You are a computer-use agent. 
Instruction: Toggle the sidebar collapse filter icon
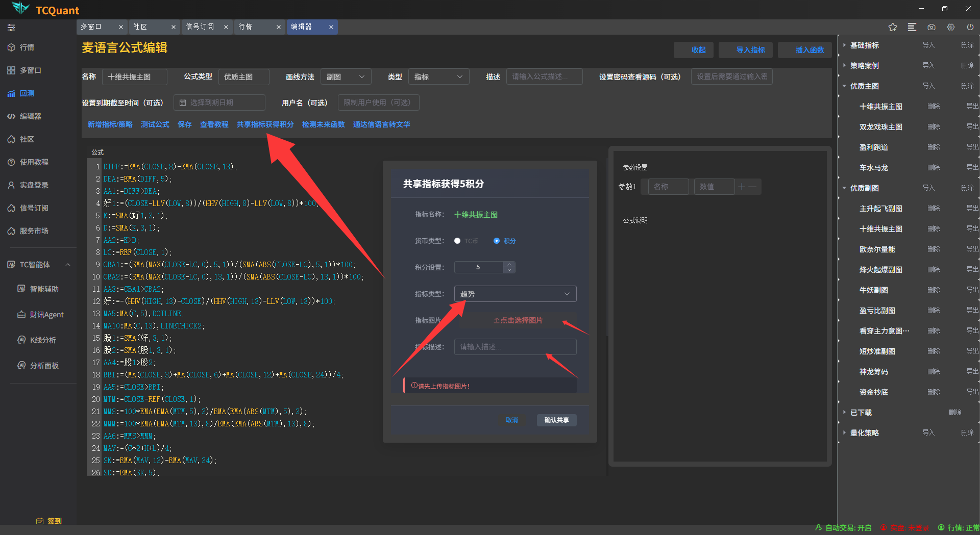pos(11,28)
